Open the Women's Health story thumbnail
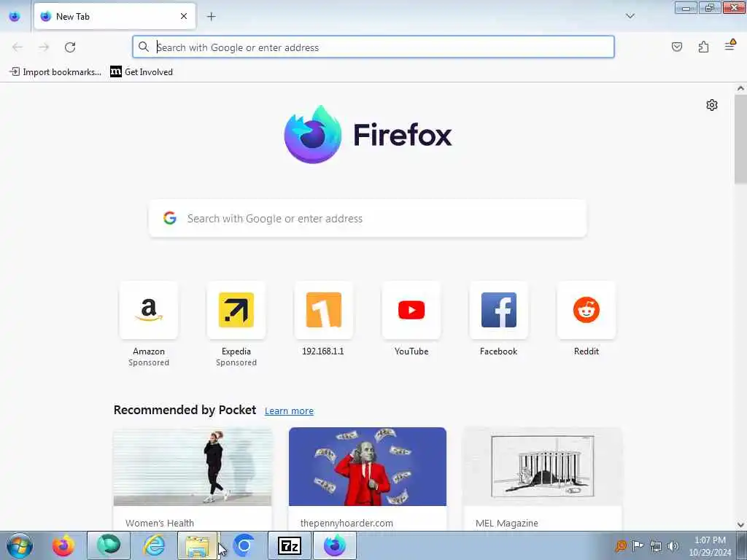747x560 pixels. (x=193, y=467)
